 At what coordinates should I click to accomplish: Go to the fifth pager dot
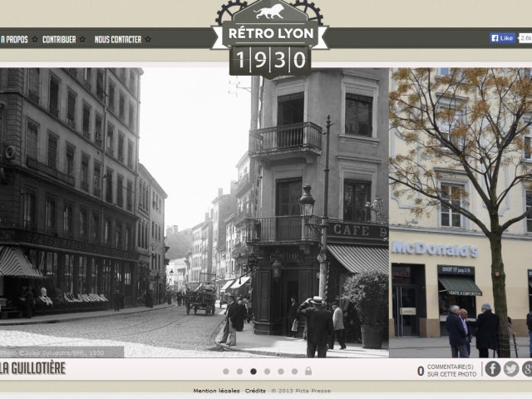(280, 371)
